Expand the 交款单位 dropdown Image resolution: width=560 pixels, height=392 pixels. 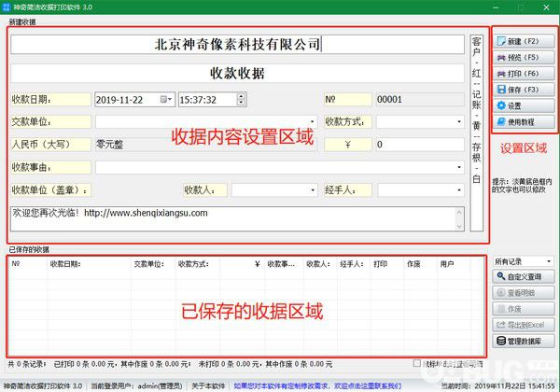point(312,122)
